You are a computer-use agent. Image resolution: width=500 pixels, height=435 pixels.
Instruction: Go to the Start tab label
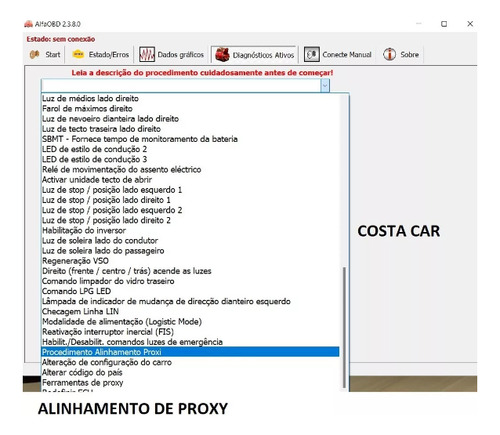(53, 55)
